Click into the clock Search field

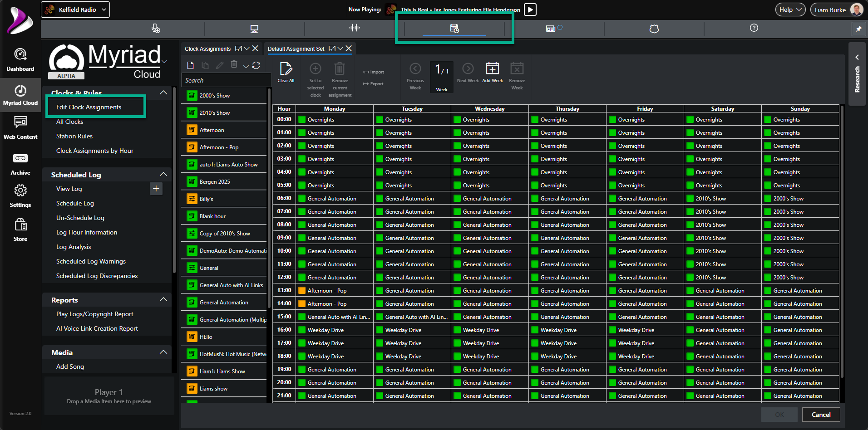click(226, 80)
